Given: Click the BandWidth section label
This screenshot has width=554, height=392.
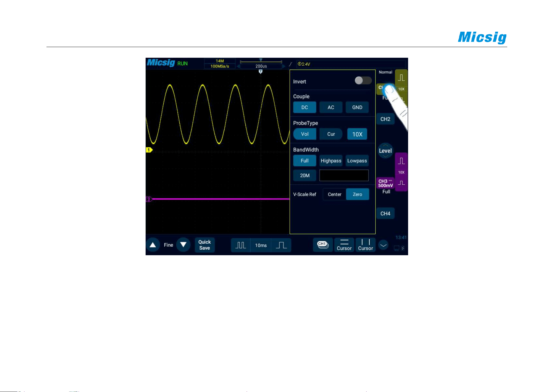Looking at the screenshot, I should [x=306, y=150].
